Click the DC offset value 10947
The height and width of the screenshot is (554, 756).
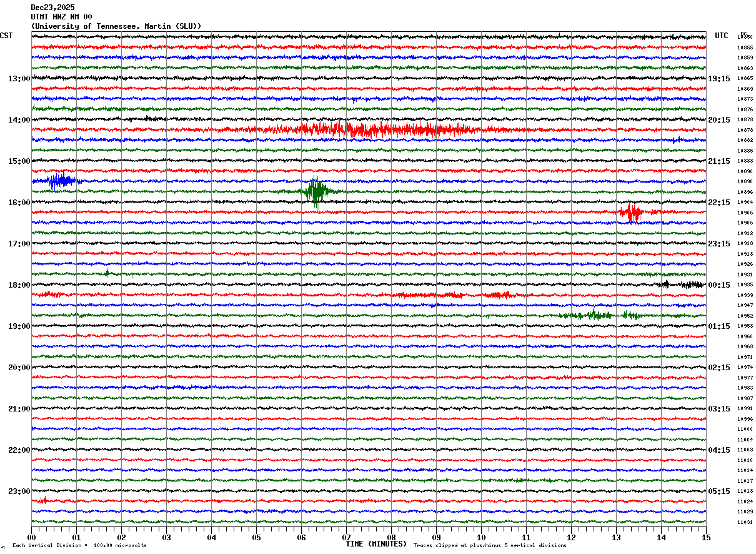tap(745, 305)
